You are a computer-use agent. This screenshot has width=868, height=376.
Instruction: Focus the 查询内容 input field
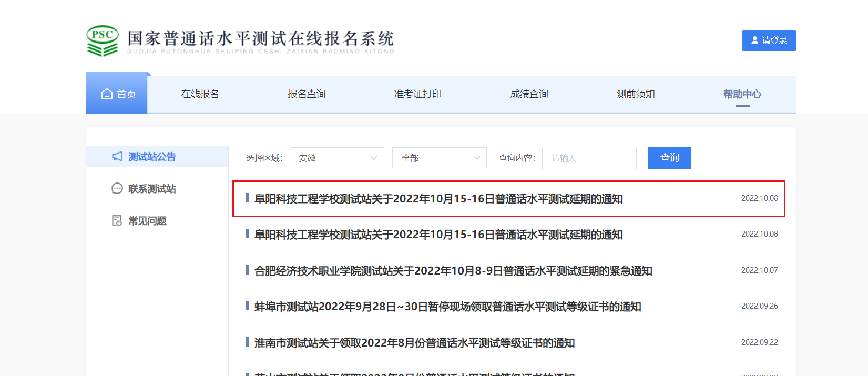[589, 158]
